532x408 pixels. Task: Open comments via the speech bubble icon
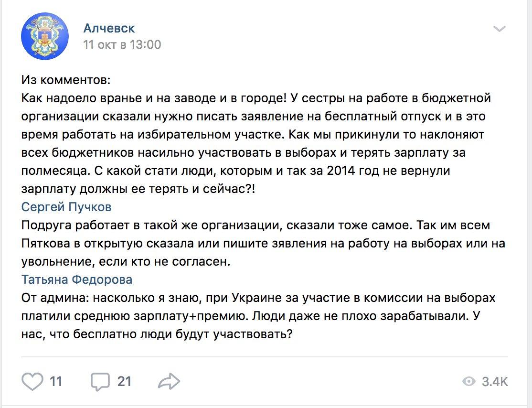click(102, 381)
